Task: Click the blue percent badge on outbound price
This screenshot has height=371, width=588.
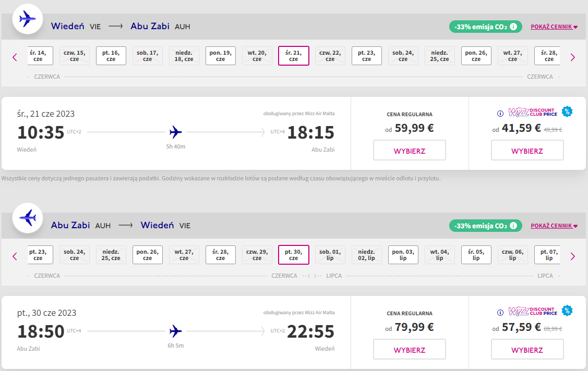Action: click(567, 112)
